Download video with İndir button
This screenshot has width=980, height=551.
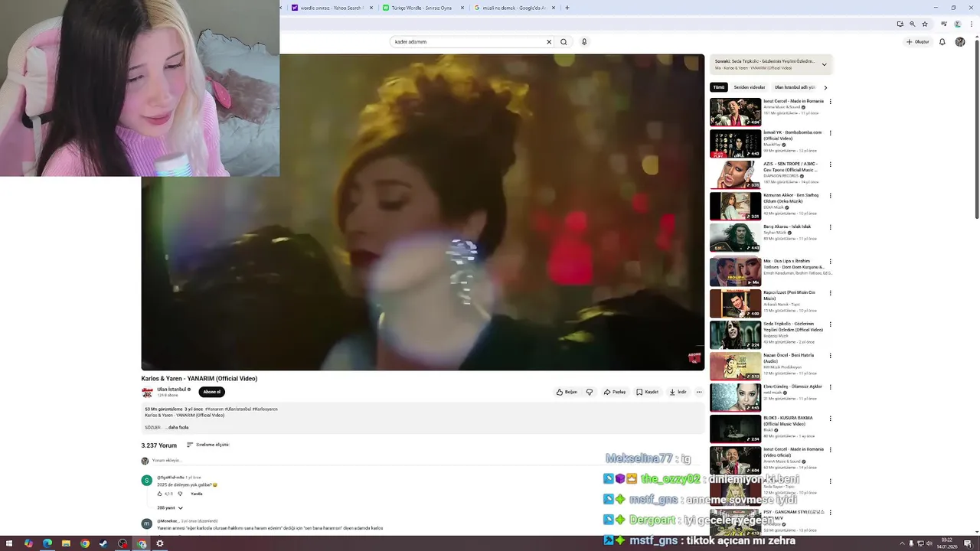click(x=678, y=392)
